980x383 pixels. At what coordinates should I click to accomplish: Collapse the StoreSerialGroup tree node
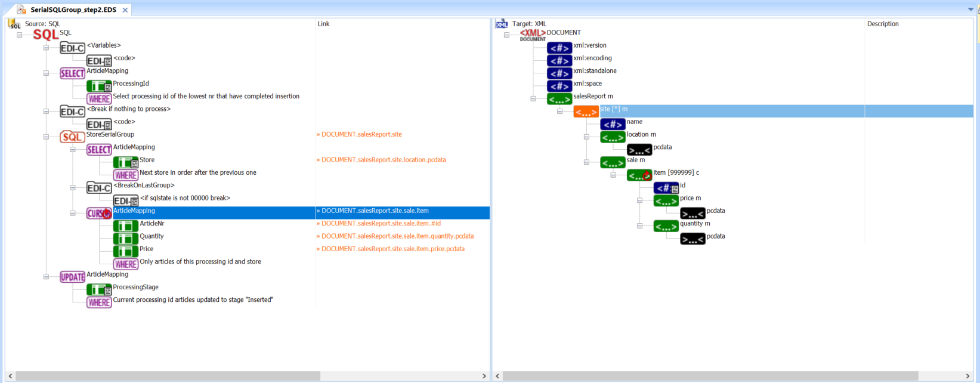[47, 137]
